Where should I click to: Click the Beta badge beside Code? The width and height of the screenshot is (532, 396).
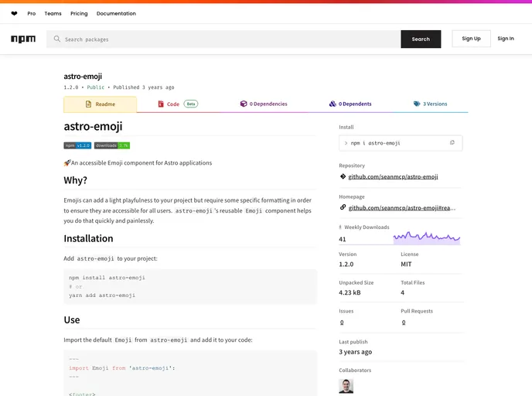(191, 104)
